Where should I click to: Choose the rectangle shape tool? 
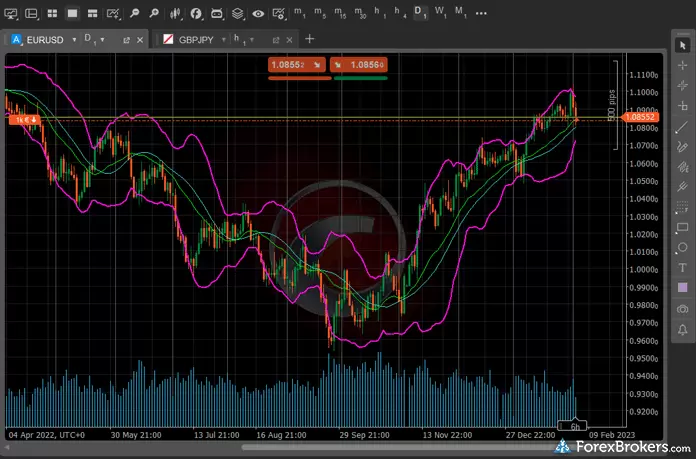tap(682, 227)
